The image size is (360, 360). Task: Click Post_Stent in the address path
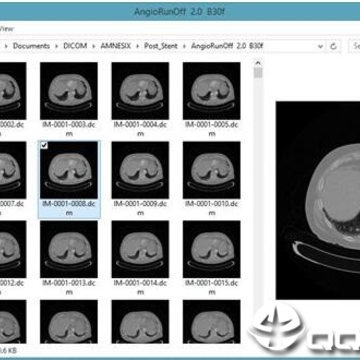[x=161, y=46]
